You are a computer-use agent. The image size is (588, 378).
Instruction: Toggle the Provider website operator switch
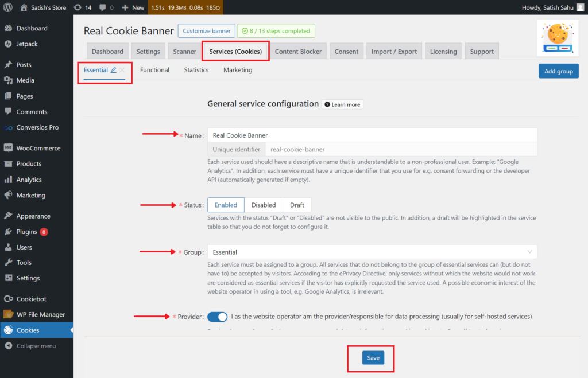[x=218, y=317]
